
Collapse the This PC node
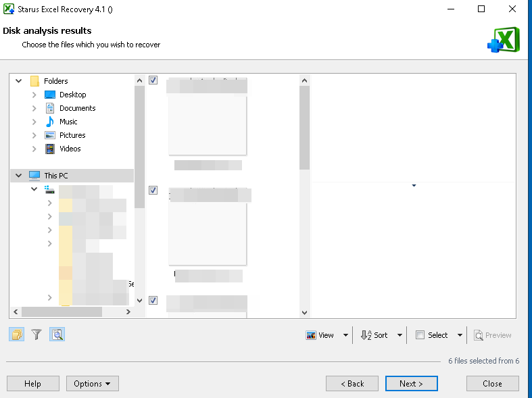click(x=19, y=176)
